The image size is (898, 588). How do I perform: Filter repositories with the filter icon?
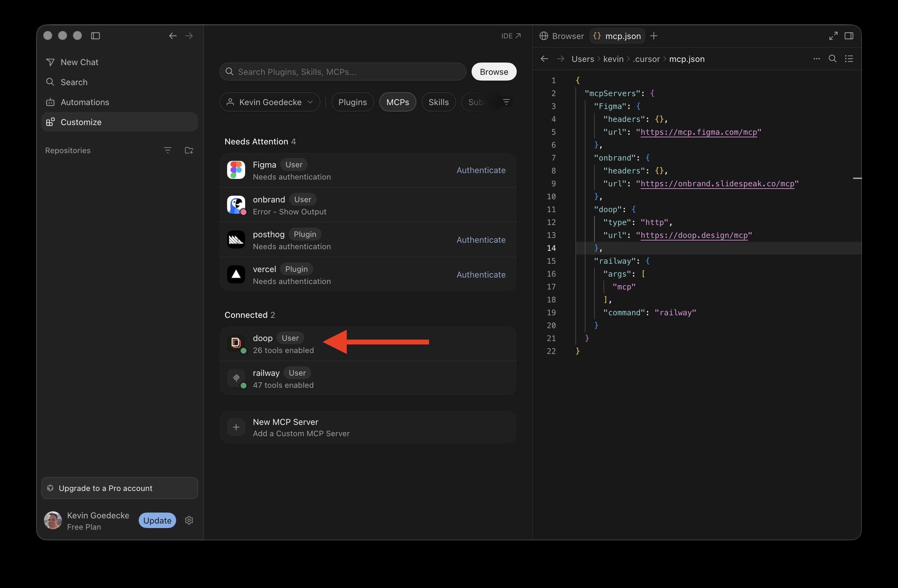[168, 151]
